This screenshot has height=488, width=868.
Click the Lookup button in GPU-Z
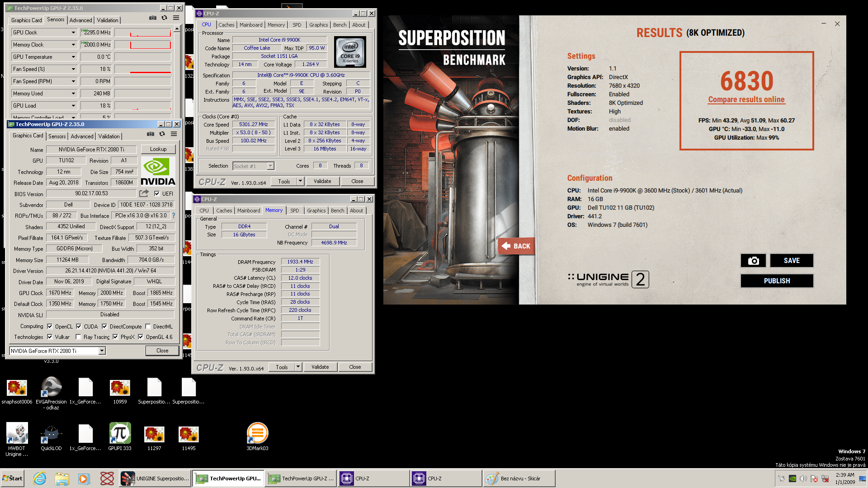158,149
